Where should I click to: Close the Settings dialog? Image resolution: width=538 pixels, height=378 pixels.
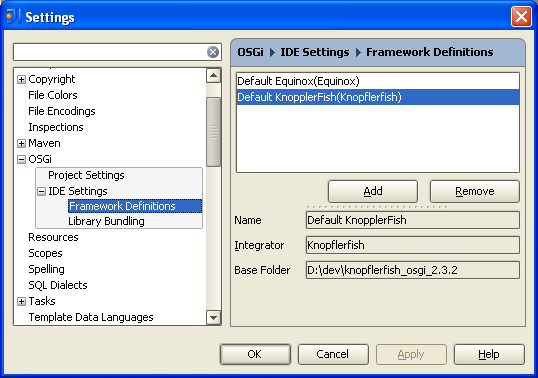[x=521, y=16]
